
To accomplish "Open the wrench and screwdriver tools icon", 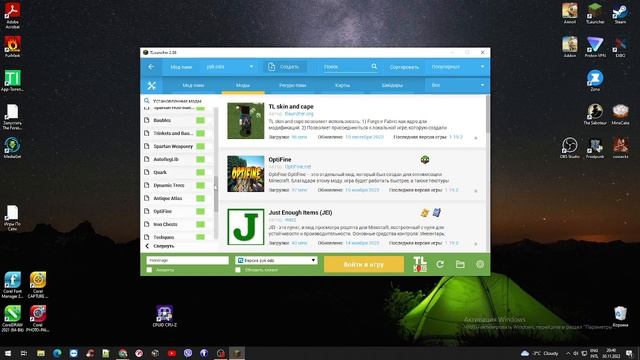I will coord(152,85).
